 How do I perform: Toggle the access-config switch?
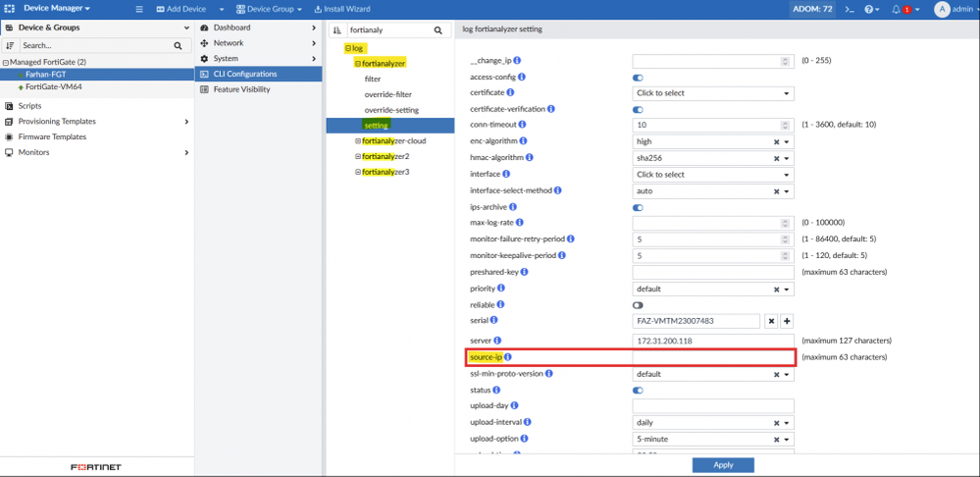[638, 78]
